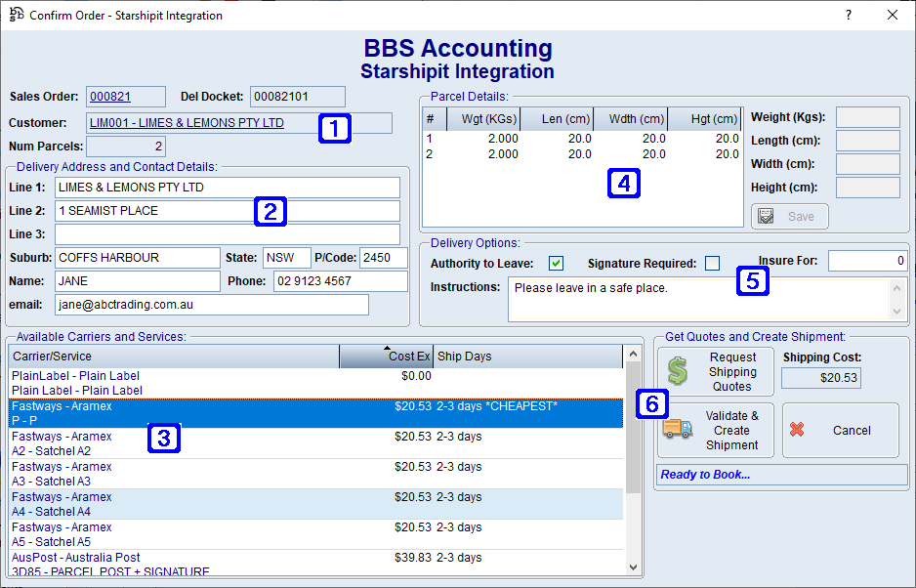The height and width of the screenshot is (588, 916).
Task: Click the app icon in the title bar
Action: 16,16
